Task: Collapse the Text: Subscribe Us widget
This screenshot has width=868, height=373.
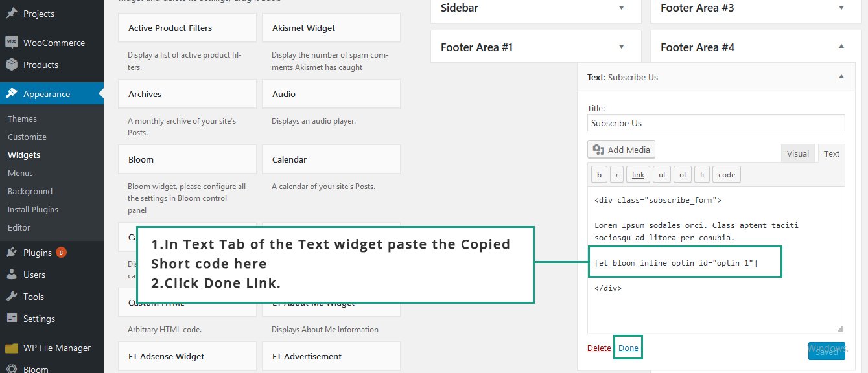Action: [841, 77]
